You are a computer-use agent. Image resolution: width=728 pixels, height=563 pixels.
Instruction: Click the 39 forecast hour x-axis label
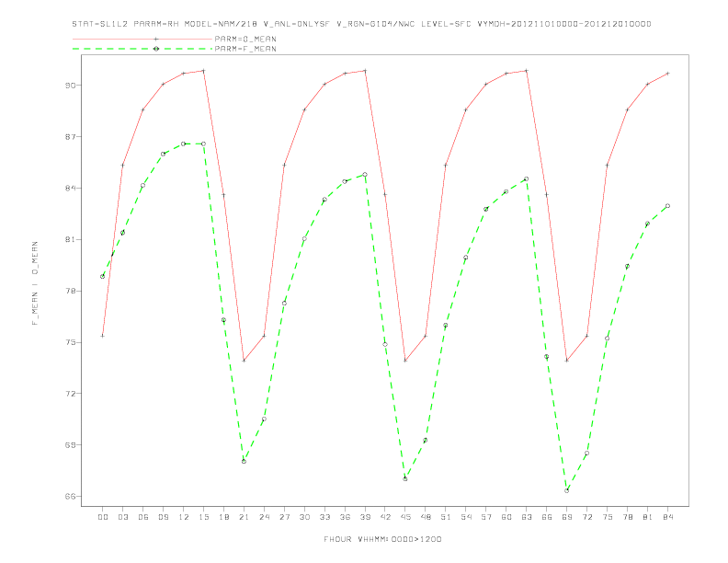pos(365,517)
